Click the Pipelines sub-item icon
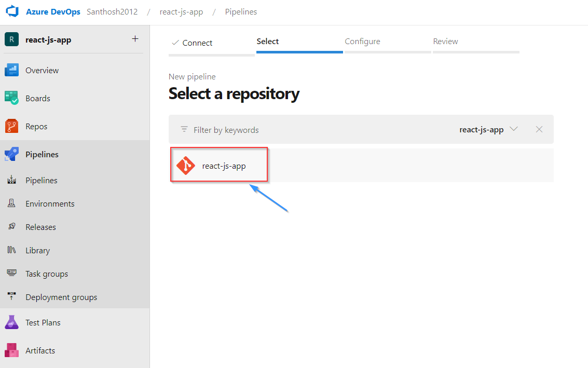The image size is (588, 368). 11,180
